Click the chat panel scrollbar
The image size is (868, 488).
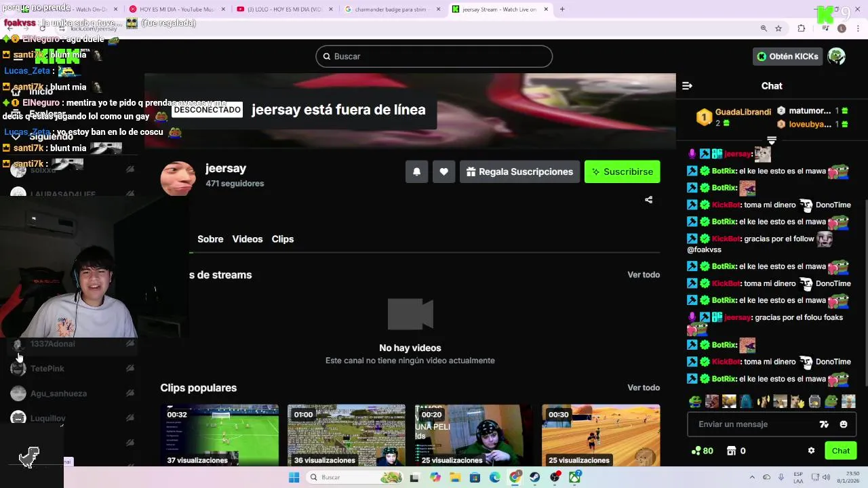[x=865, y=291]
